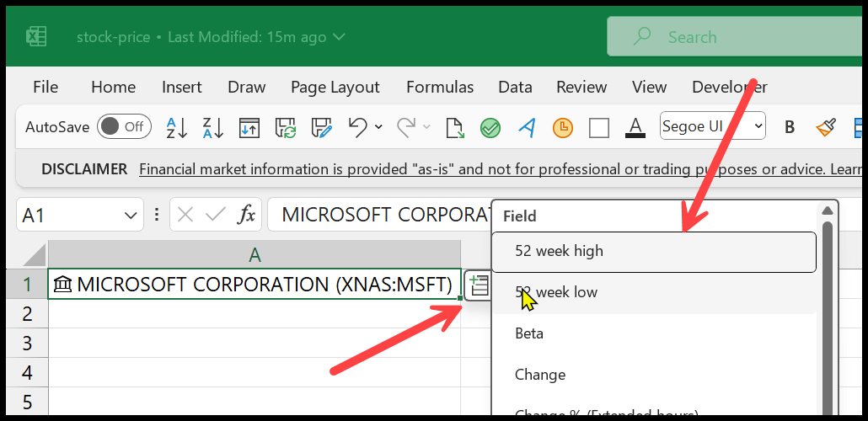Undo the last action
This screenshot has width=868, height=421.
[357, 127]
